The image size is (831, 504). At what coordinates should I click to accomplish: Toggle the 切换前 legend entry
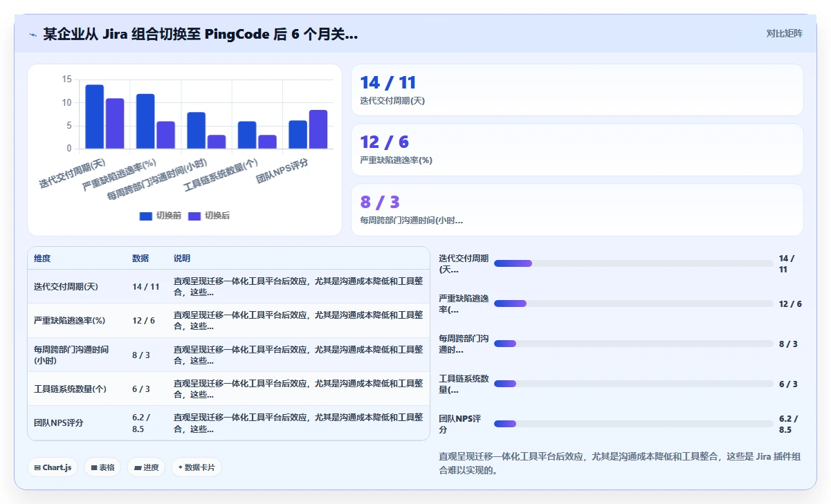click(x=161, y=216)
